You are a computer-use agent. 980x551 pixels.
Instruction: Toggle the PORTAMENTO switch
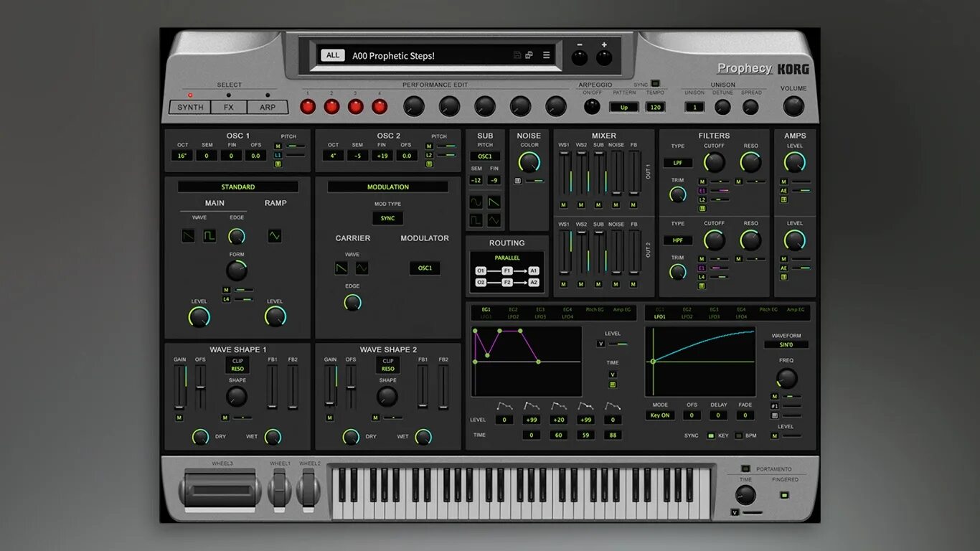[746, 468]
